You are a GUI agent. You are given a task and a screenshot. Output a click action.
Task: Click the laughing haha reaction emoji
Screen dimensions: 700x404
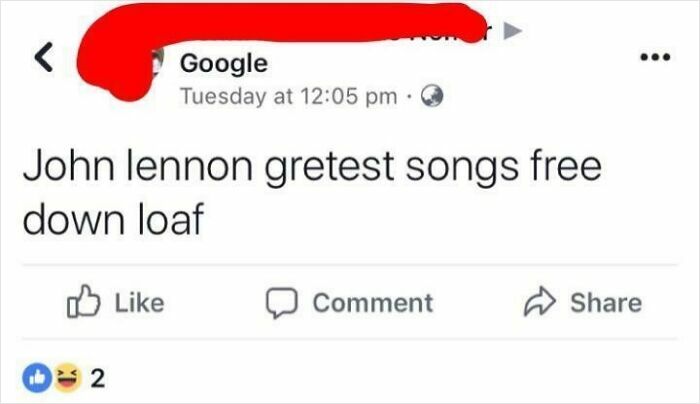click(67, 378)
